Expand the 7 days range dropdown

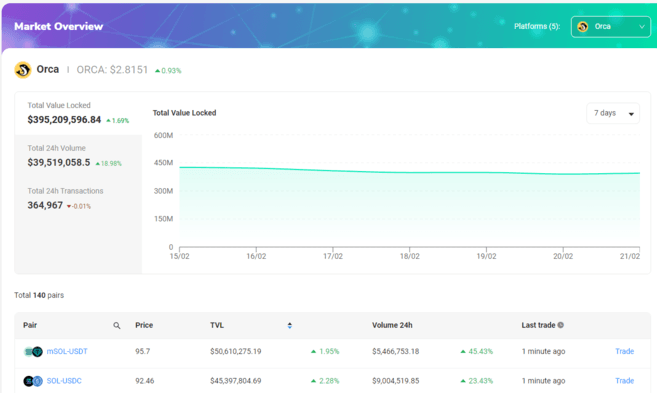(x=613, y=113)
